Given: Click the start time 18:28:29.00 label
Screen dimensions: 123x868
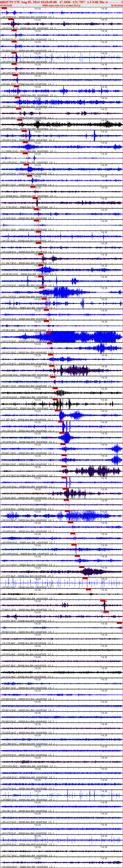Looking at the screenshot, I should coord(6,5).
